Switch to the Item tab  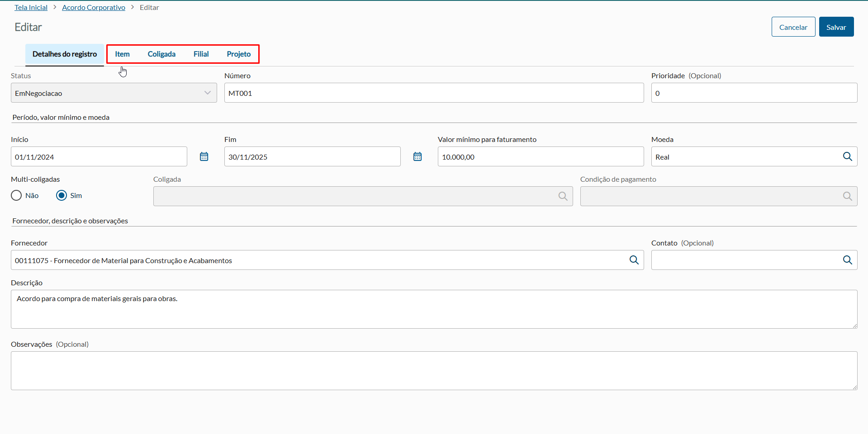point(122,54)
